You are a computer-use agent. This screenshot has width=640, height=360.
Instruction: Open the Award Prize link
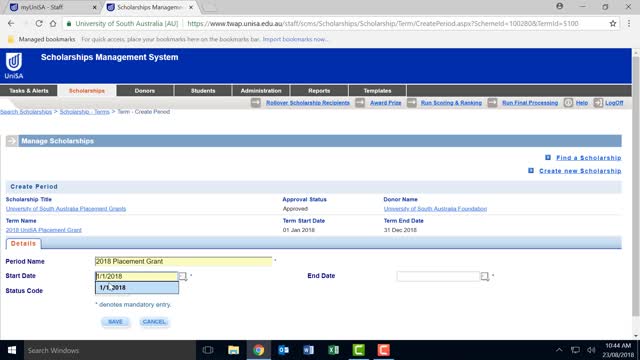click(385, 103)
